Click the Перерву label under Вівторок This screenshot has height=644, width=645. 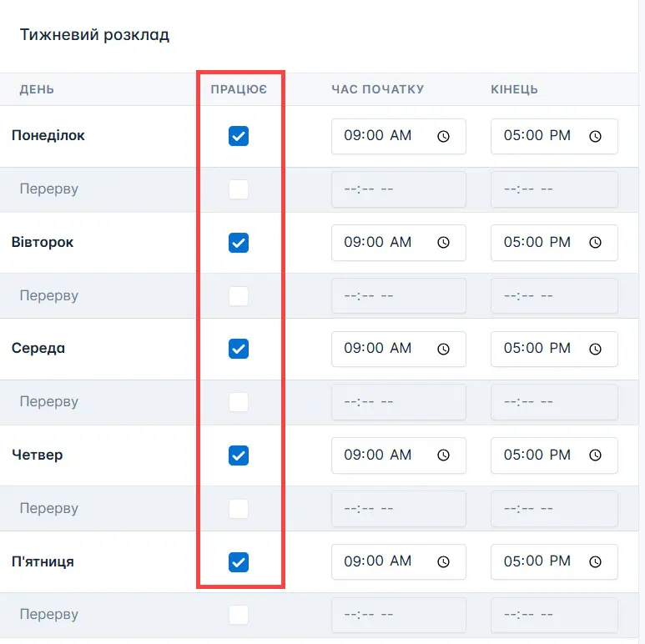point(49,295)
